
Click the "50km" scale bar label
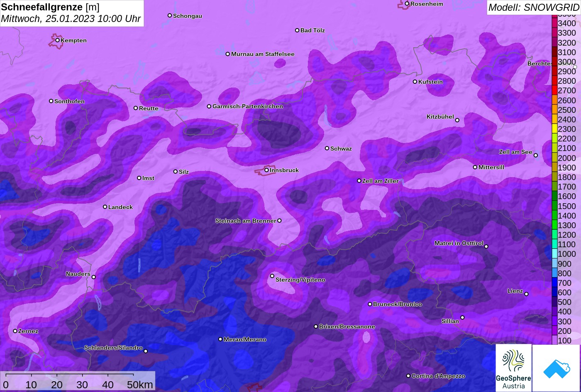140,385
